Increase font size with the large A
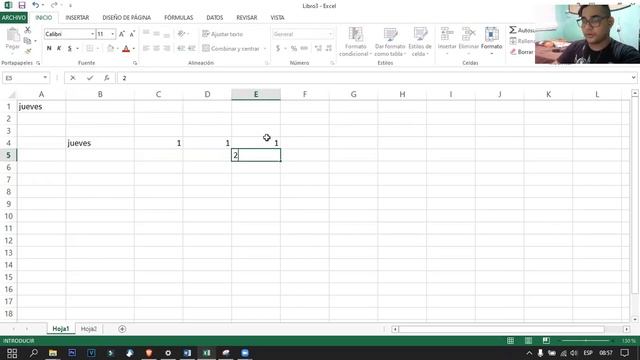Viewport: 640px width, 360px height. pos(122,34)
